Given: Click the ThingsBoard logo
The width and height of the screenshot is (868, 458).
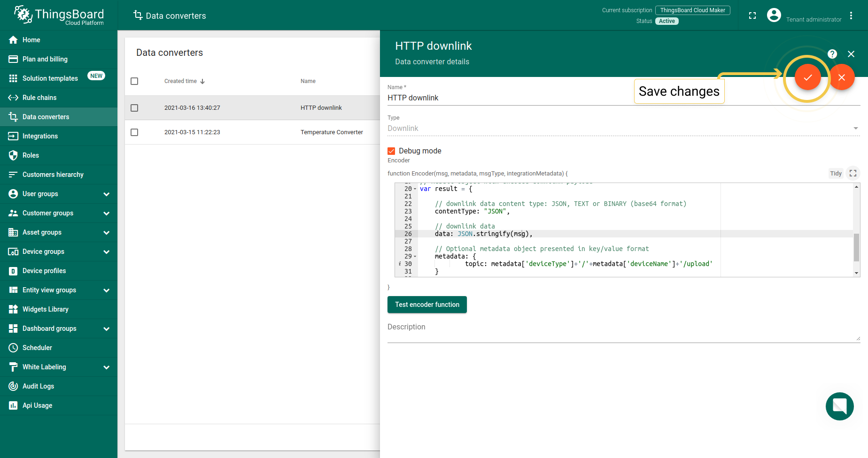Looking at the screenshot, I should [x=59, y=15].
